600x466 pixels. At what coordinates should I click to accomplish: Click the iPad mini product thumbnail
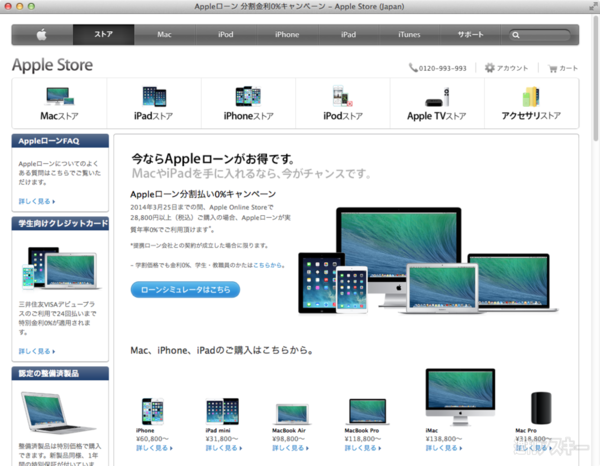tap(222, 411)
